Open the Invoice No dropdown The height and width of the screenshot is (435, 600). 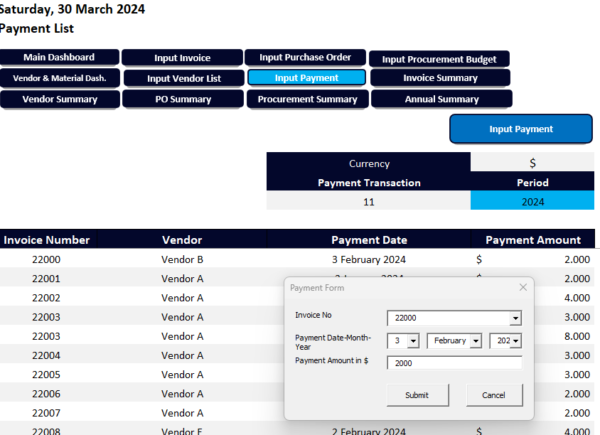tap(515, 318)
